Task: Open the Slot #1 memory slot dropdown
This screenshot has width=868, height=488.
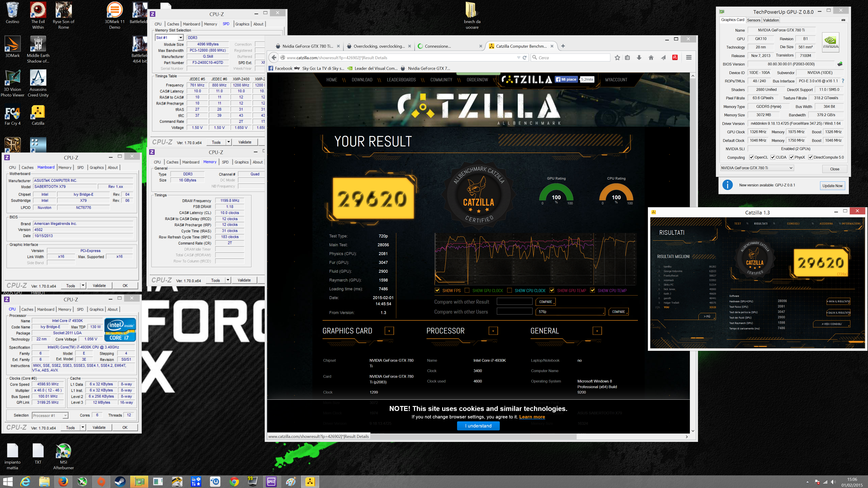Action: pyautogui.click(x=181, y=38)
